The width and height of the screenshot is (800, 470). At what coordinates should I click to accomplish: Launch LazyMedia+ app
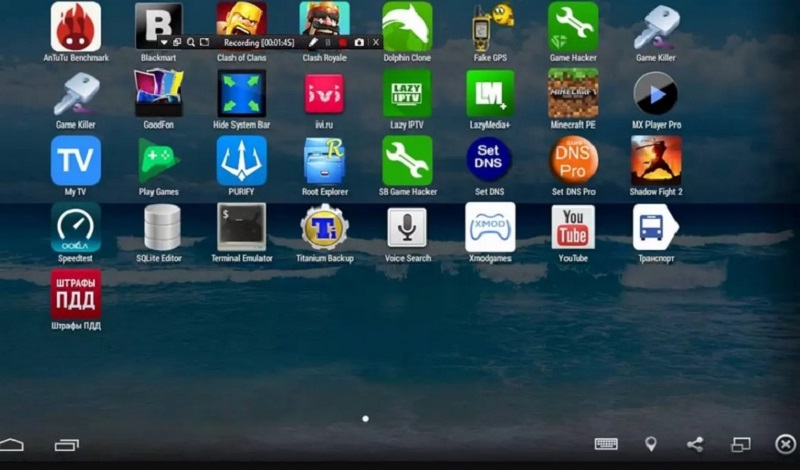pyautogui.click(x=490, y=93)
